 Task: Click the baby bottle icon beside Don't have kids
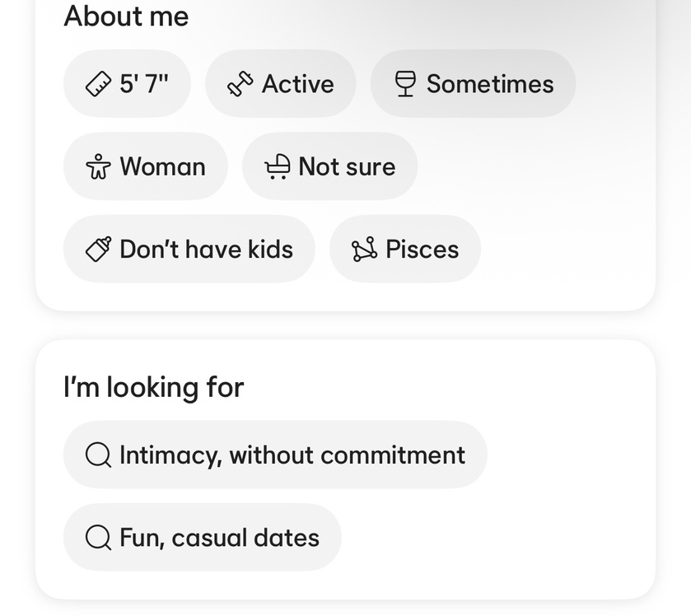(x=98, y=249)
